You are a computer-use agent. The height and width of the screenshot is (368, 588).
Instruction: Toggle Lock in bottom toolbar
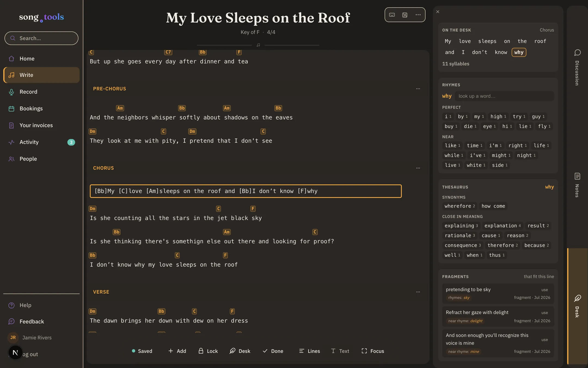coord(208,351)
